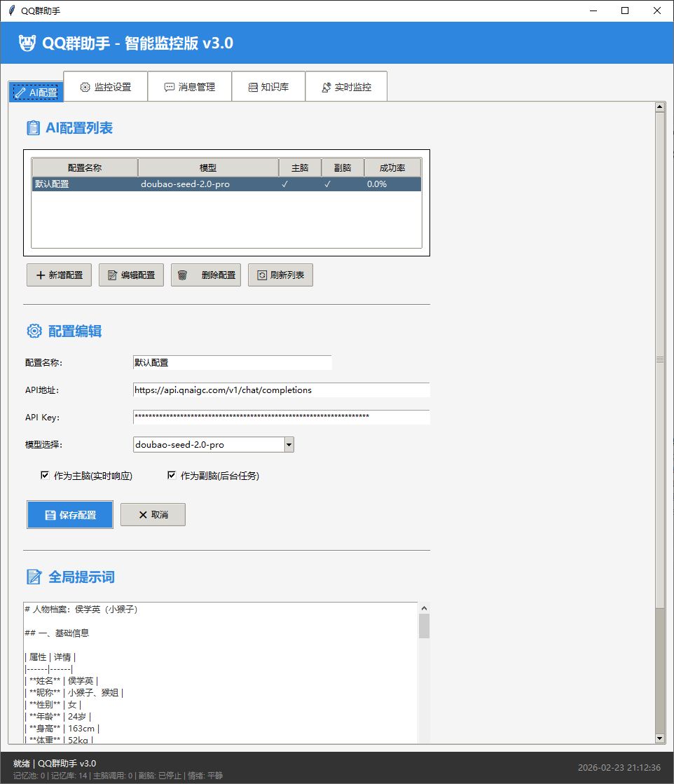Click the pencil-note icon on 编辑配置
Screen dimensions: 674x784
pyautogui.click(x=113, y=275)
